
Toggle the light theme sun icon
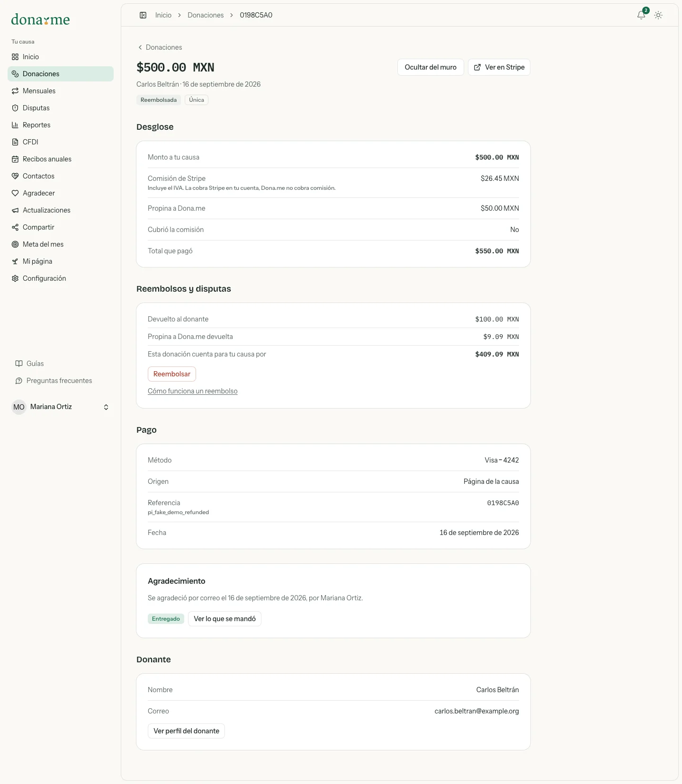(x=658, y=15)
